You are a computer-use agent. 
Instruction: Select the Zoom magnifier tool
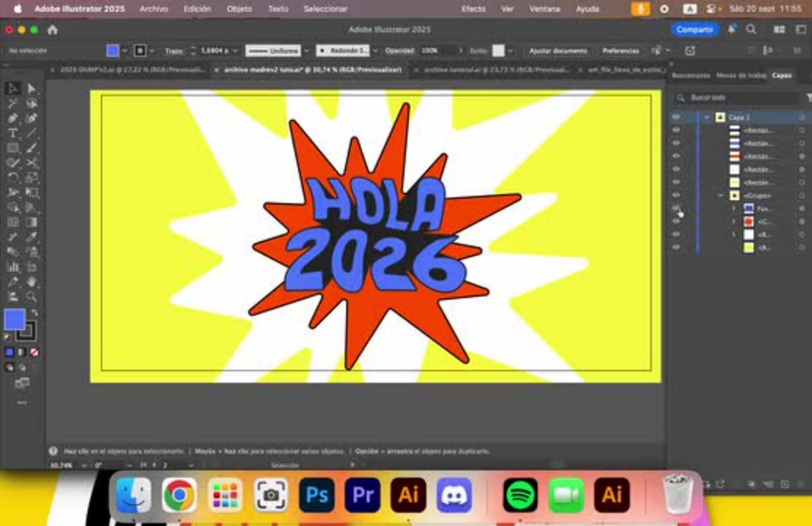pyautogui.click(x=31, y=296)
